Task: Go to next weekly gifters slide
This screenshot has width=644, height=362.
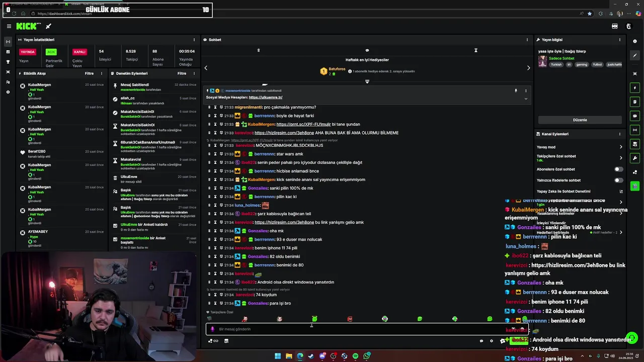Action: tap(528, 68)
